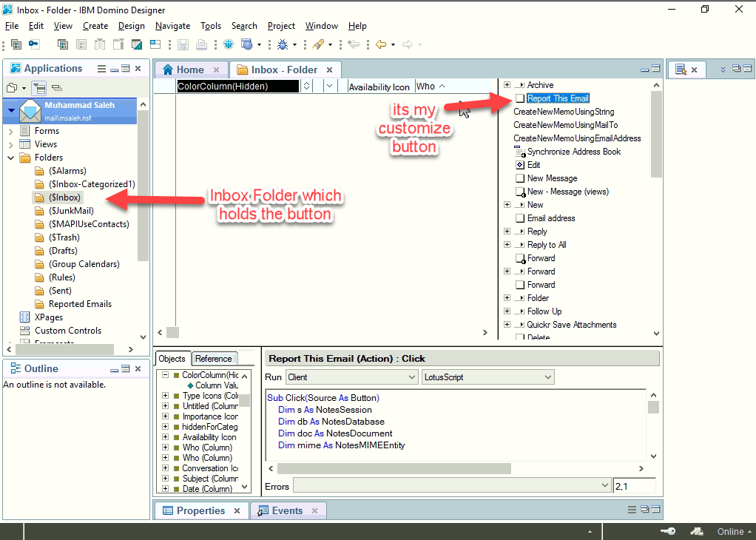Click the save floppy disk icon

183,45
